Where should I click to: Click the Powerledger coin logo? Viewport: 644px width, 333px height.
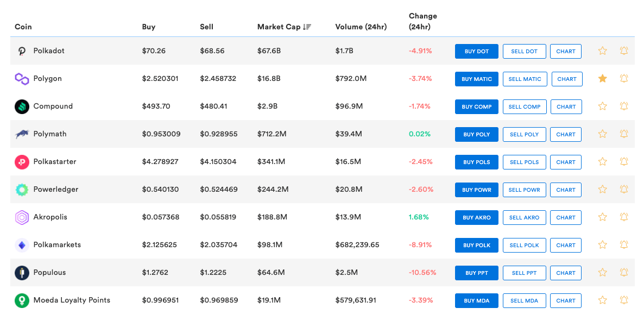(22, 190)
